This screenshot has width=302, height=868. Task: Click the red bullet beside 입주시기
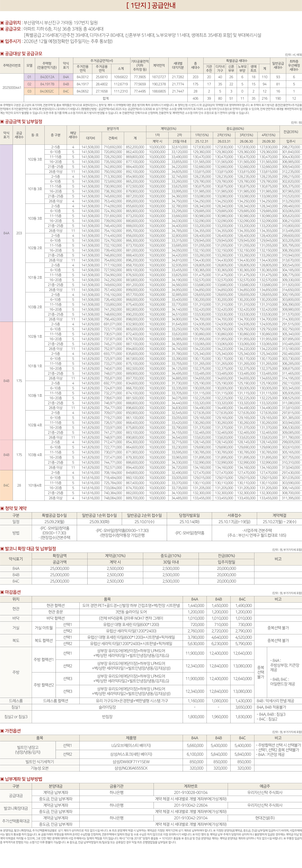point(2,41)
